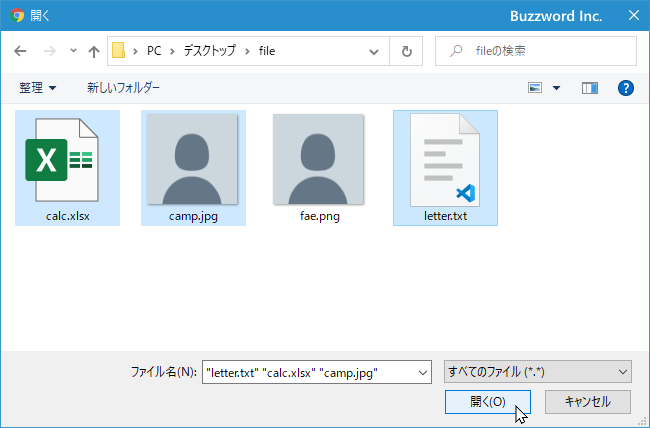Go back with the left arrow
Image resolution: width=650 pixels, height=428 pixels.
20,51
